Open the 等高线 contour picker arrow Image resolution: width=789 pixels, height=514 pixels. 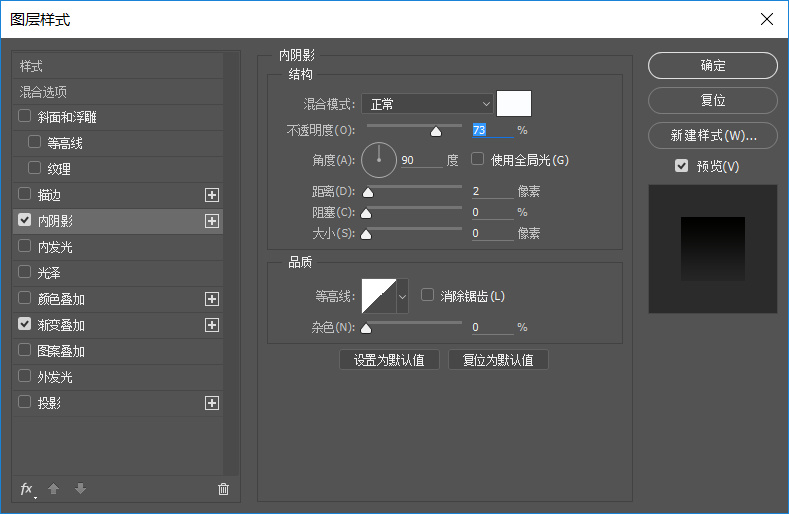(403, 296)
